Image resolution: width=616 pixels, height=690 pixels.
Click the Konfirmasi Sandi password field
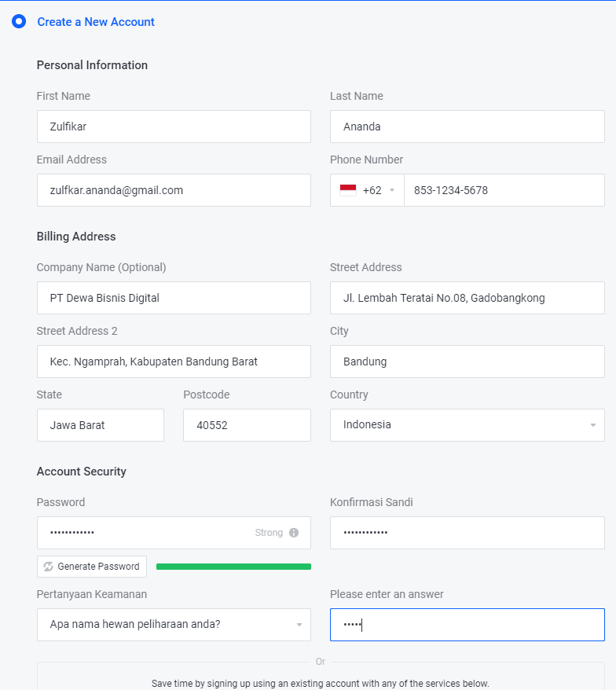[467, 533]
